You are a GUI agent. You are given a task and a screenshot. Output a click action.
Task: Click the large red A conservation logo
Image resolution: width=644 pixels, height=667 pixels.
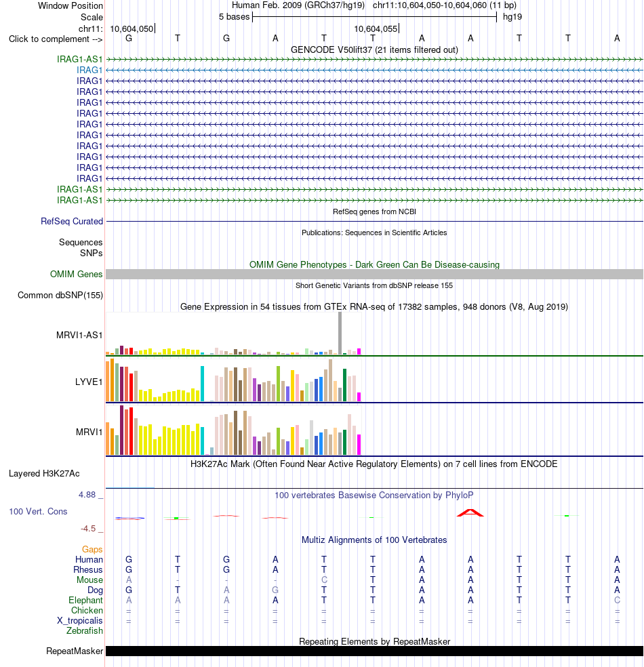(470, 512)
